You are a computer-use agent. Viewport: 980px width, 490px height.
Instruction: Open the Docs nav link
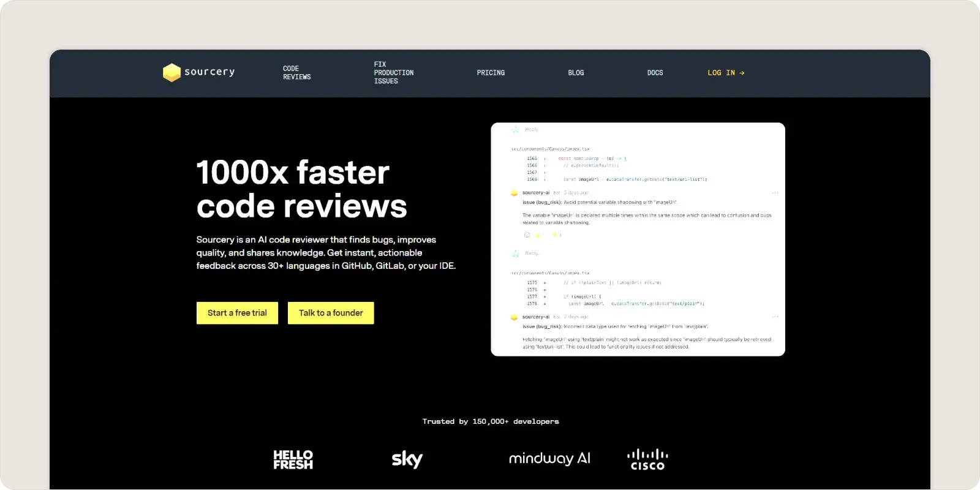655,73
